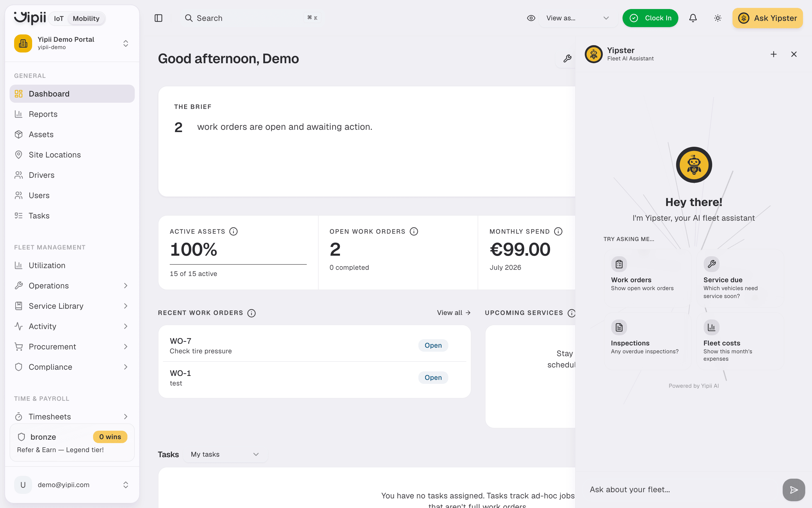Screen dimensions: 812x508
Task: Expand Timesheets submenu chevron
Action: 125,417
